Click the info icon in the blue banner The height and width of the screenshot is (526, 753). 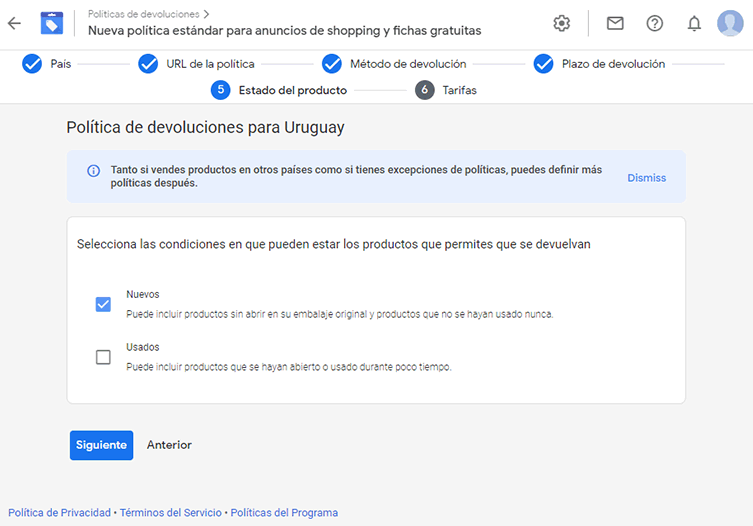(94, 171)
